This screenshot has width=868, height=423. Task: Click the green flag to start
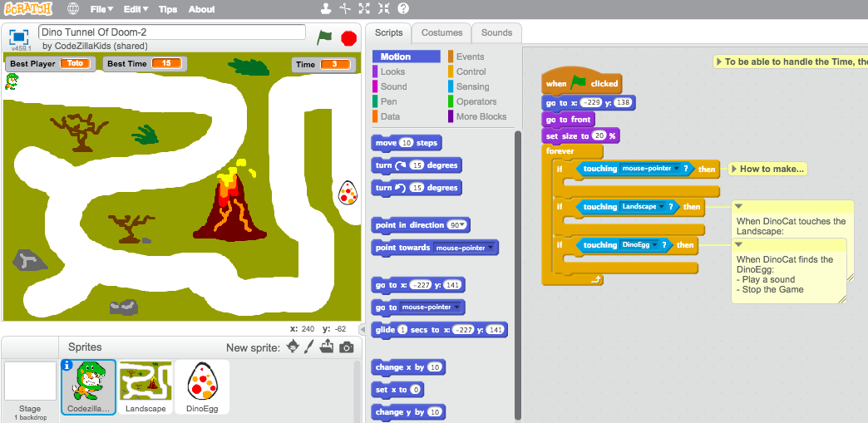tap(324, 37)
